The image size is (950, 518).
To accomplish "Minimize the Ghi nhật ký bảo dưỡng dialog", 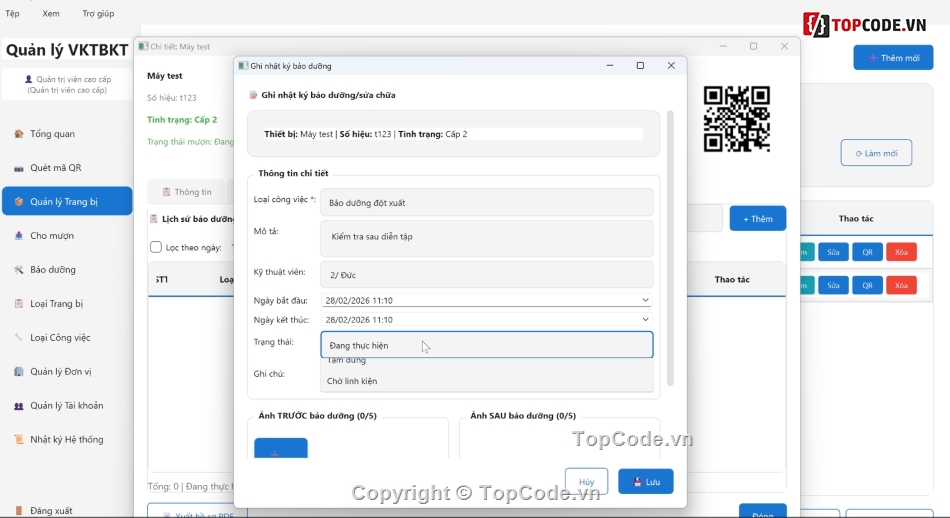I will click(x=610, y=65).
